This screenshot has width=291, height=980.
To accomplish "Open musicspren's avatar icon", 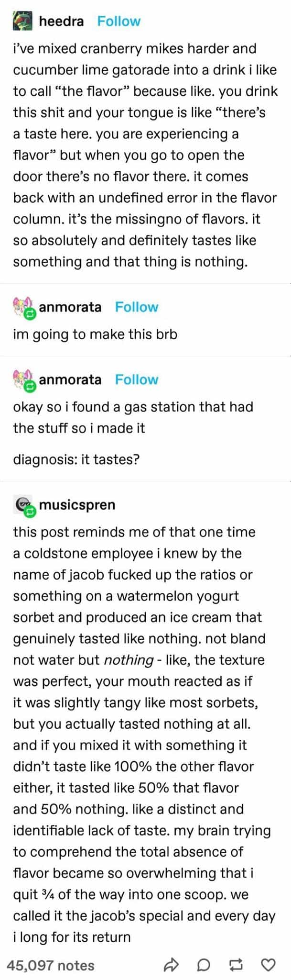I will pos(22,506).
